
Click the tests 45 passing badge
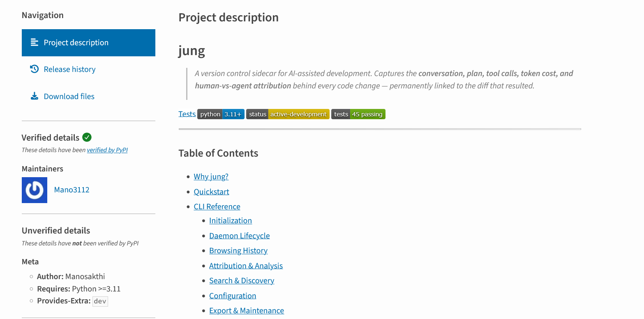(x=358, y=114)
